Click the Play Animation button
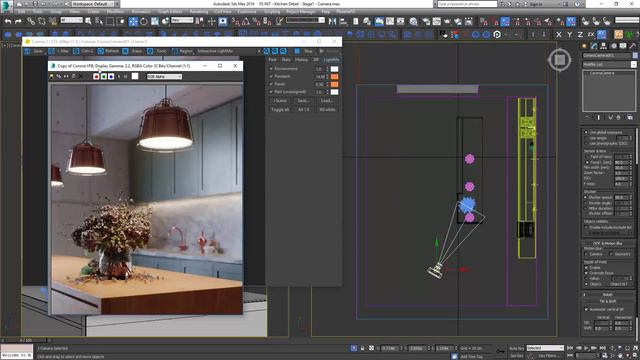 pyautogui.click(x=587, y=348)
